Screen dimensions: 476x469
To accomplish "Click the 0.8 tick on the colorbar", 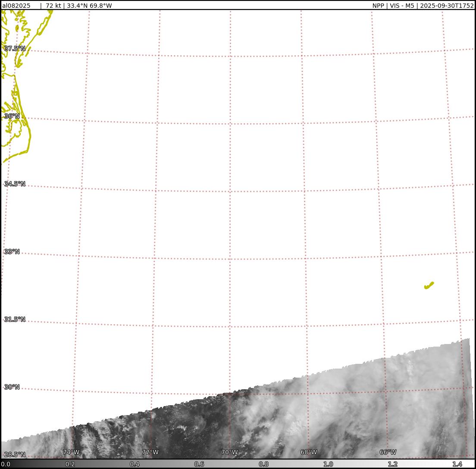I will click(263, 464).
